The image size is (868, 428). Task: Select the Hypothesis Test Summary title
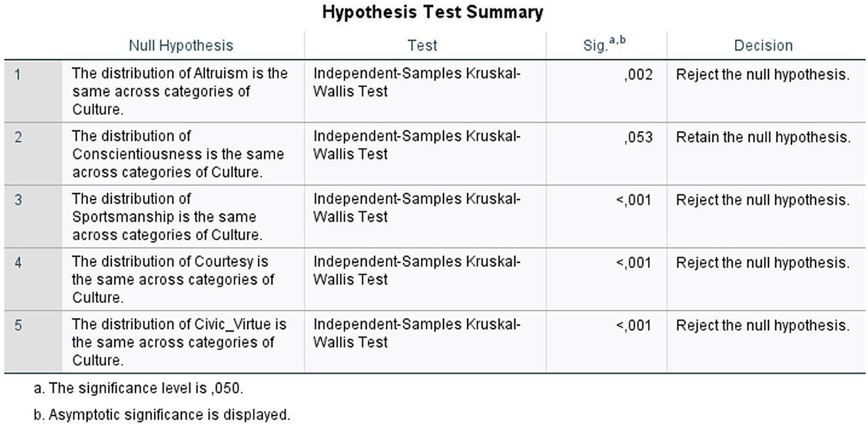432,12
